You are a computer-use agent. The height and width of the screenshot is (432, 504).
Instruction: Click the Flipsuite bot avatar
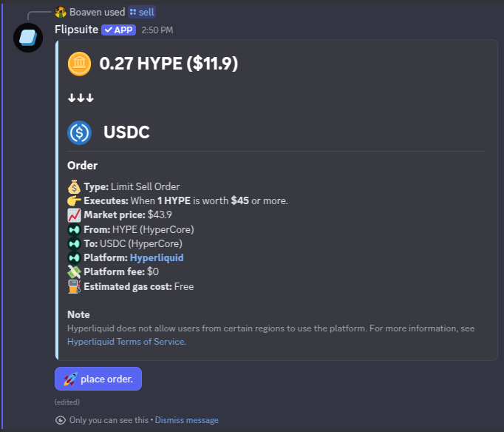[28, 38]
